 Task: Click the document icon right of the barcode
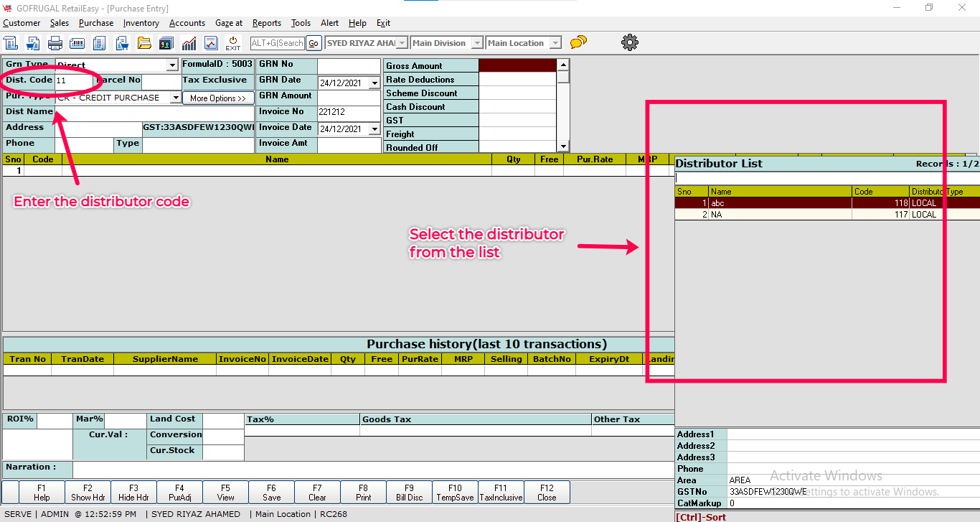pyautogui.click(x=100, y=43)
